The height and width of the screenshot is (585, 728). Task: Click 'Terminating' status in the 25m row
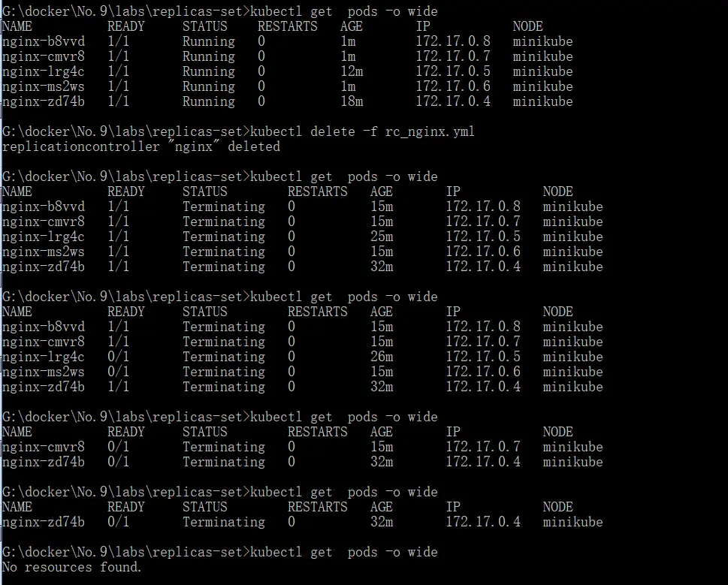point(223,237)
